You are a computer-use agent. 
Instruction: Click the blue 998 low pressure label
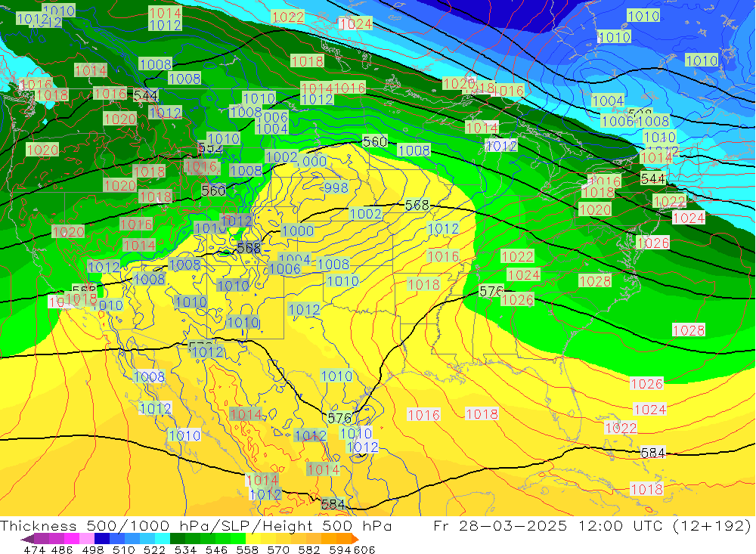tap(336, 187)
